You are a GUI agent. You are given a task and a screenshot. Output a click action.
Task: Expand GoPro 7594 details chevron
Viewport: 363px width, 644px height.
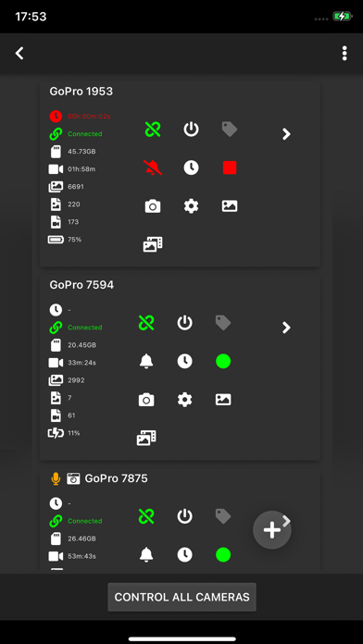point(286,328)
